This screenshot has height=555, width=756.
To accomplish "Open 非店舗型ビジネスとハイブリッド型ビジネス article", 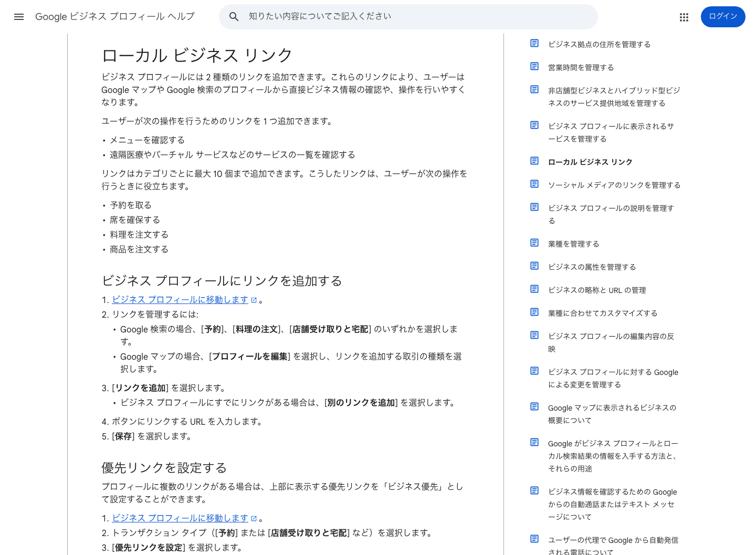I will click(x=614, y=97).
